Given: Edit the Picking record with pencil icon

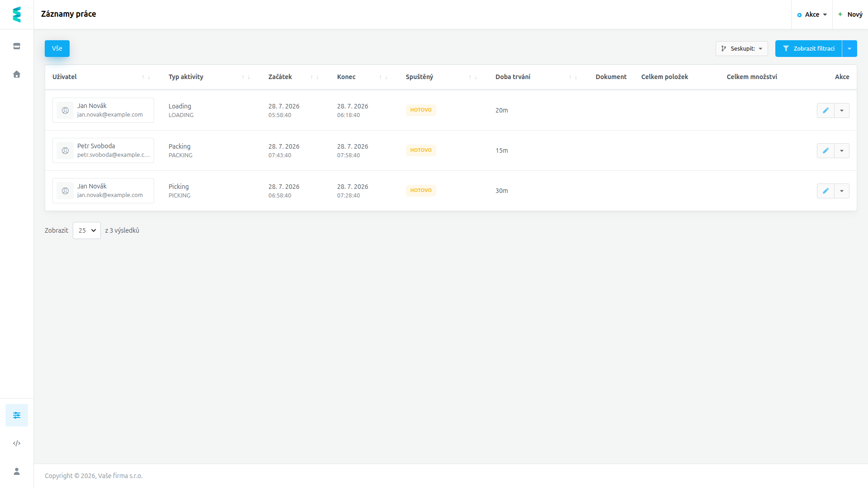Looking at the screenshot, I should point(826,191).
